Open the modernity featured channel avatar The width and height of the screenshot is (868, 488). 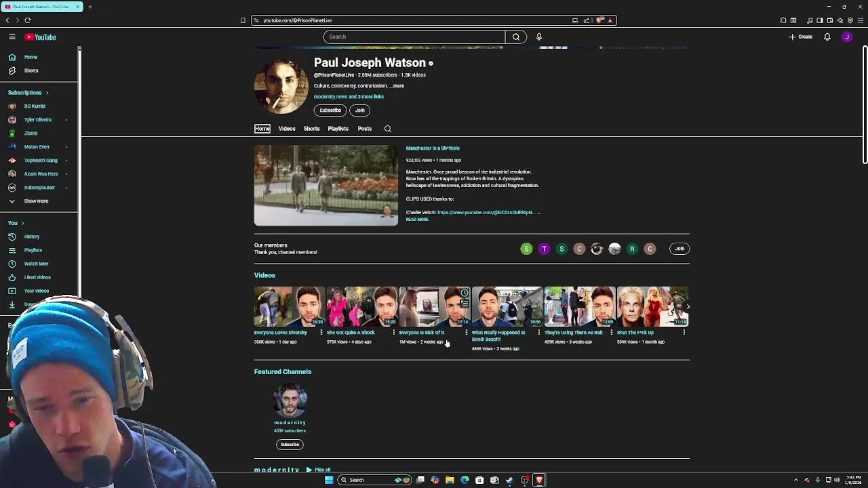(x=290, y=401)
